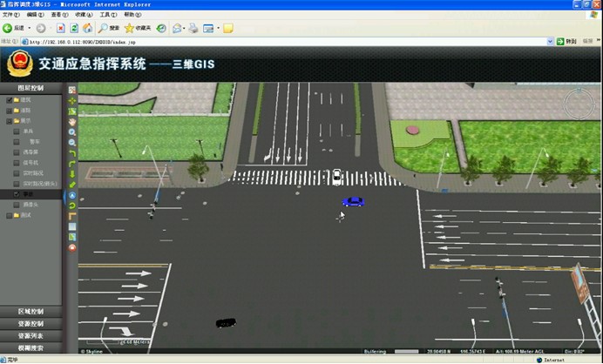This screenshot has width=603, height=364.
Task: Enable the 摄像头 layer checkbox
Action: [17, 205]
